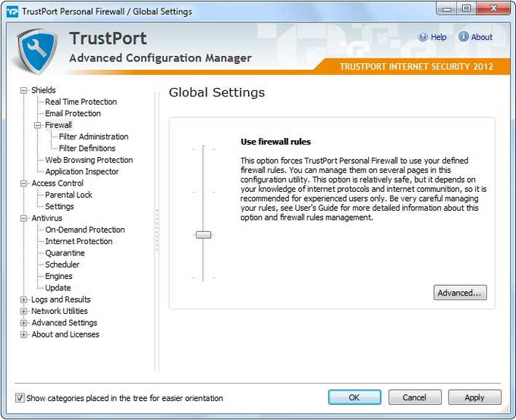Click the TrustPort shield wrench logo
The height and width of the screenshot is (420, 516).
(37, 51)
